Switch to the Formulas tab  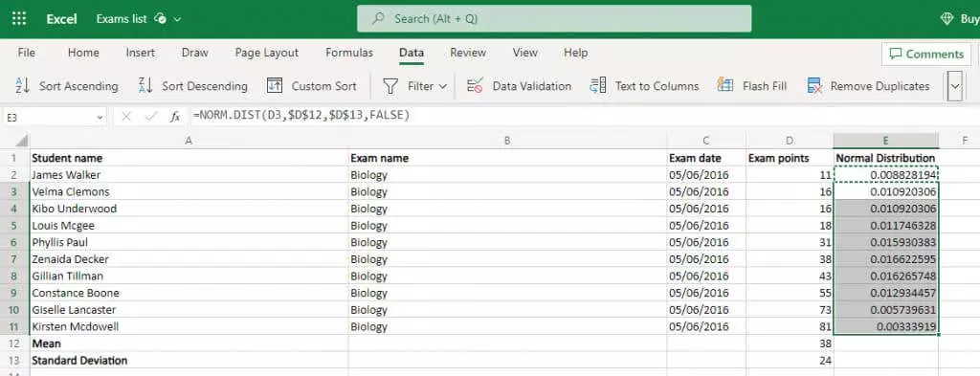click(x=348, y=53)
